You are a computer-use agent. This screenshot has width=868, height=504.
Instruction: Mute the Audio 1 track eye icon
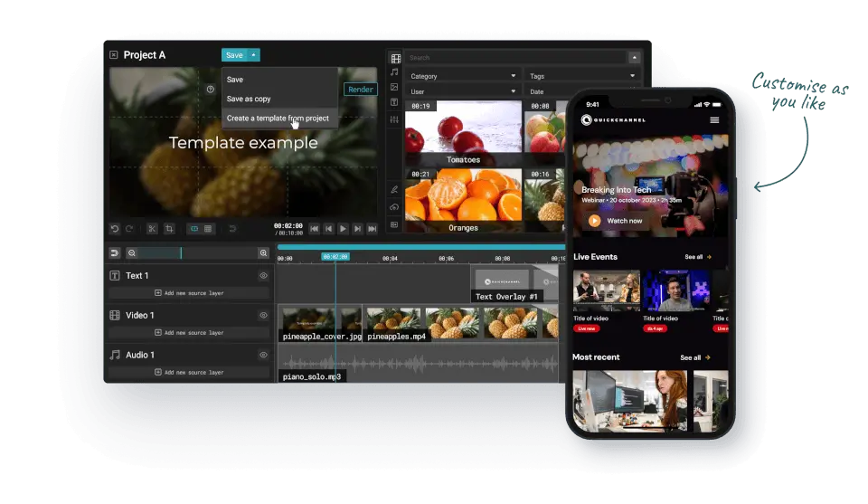[x=264, y=355]
